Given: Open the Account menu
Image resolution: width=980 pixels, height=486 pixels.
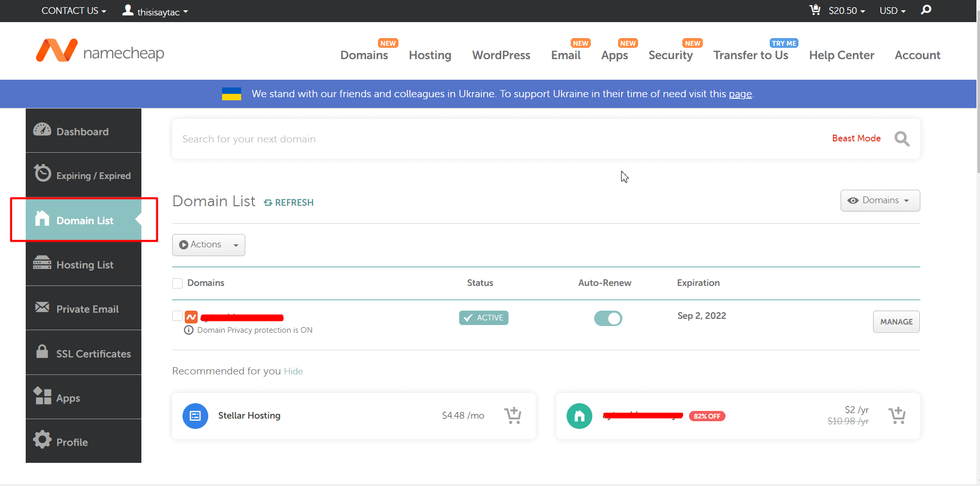Looking at the screenshot, I should click(917, 55).
